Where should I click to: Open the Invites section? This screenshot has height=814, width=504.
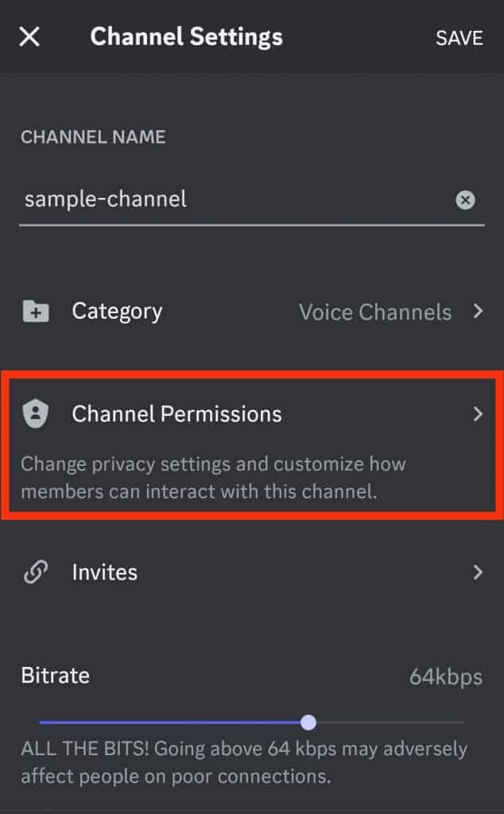(x=105, y=572)
